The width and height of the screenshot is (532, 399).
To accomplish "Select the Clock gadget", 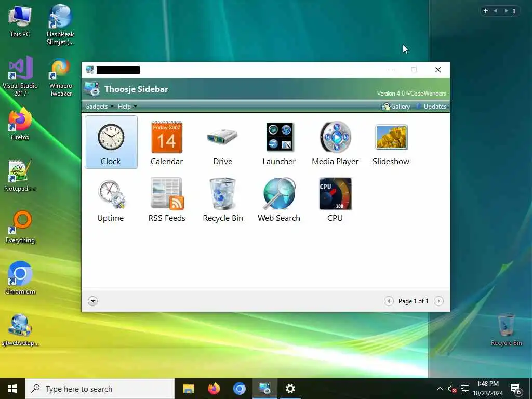I will point(111,142).
